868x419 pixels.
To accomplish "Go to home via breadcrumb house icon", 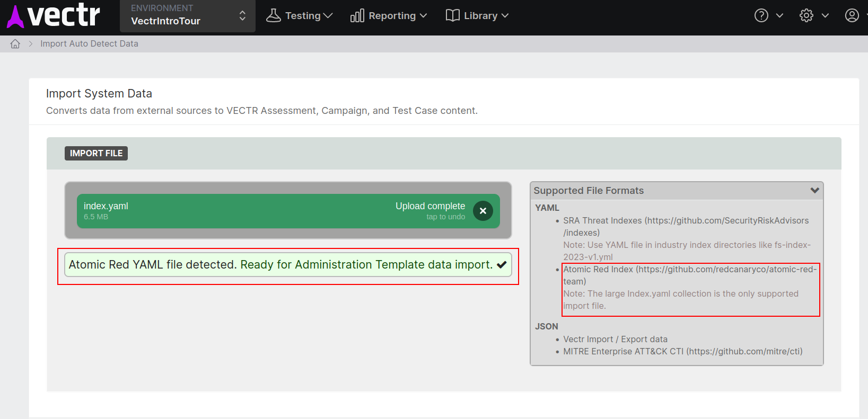I will pos(15,44).
